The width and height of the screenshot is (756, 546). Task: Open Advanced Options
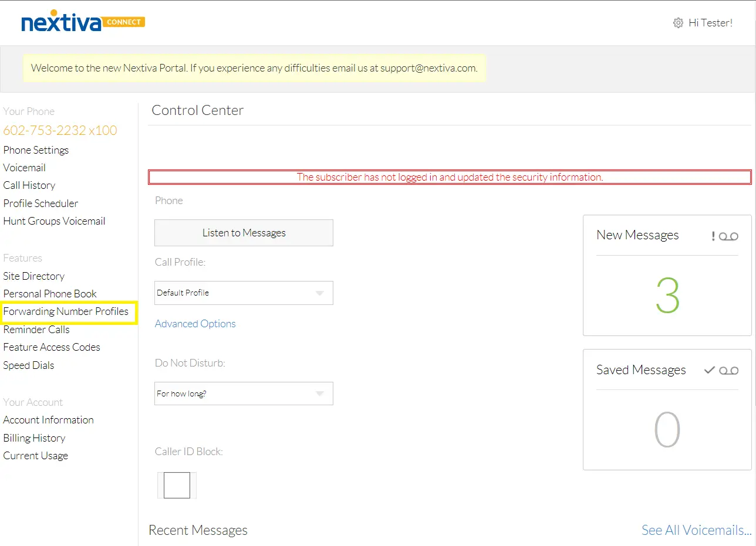pyautogui.click(x=195, y=323)
